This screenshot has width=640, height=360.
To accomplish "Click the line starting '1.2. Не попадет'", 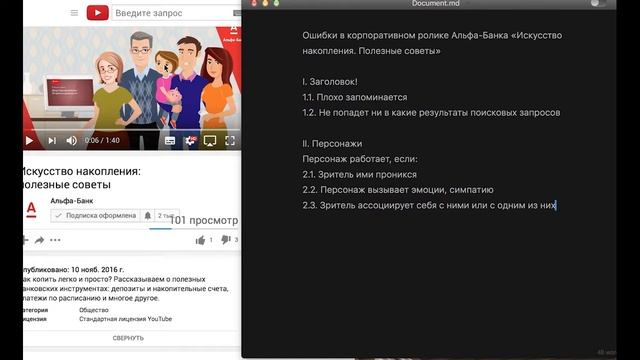I will click(431, 113).
